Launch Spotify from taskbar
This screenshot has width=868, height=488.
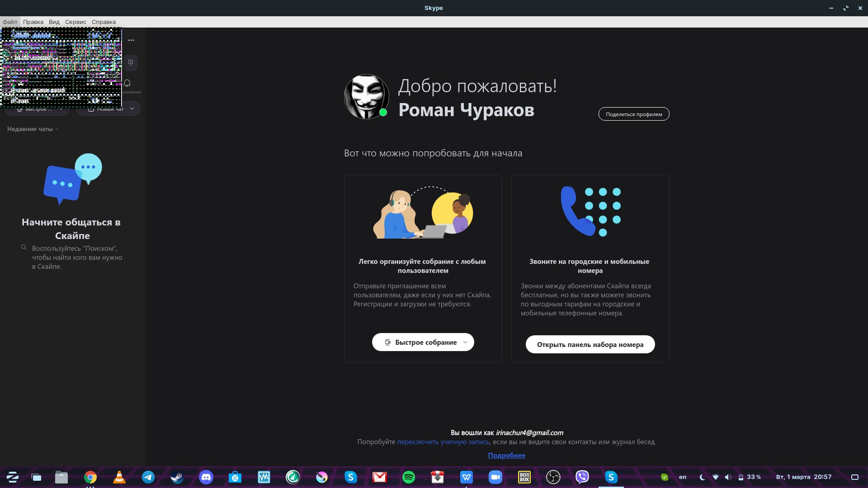409,477
